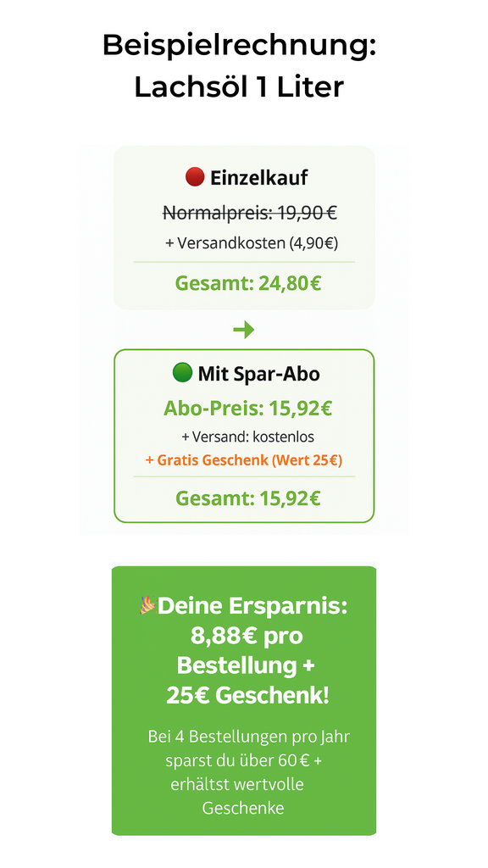Click the party popper emoji before Deine Ersparnis
The image size is (488, 868).
tap(147, 605)
